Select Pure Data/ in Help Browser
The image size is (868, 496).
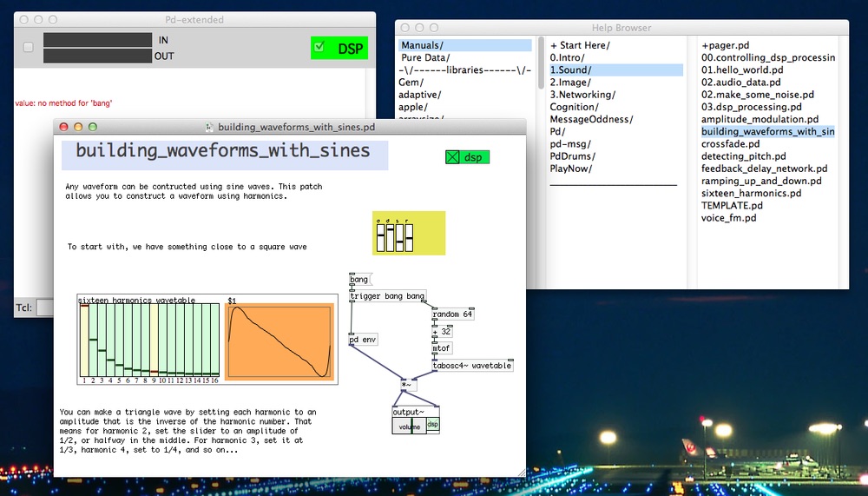(x=425, y=57)
